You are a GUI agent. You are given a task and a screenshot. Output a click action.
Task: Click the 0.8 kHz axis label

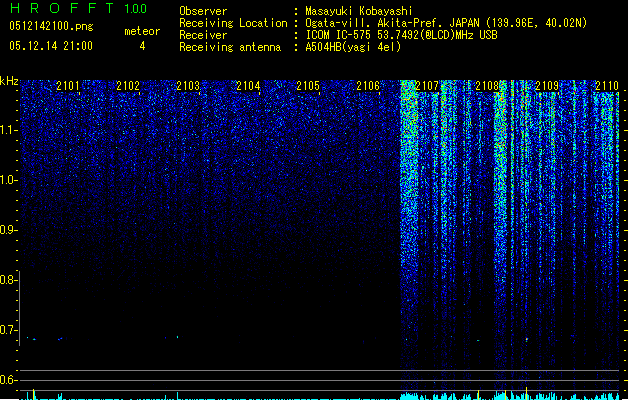point(8,280)
